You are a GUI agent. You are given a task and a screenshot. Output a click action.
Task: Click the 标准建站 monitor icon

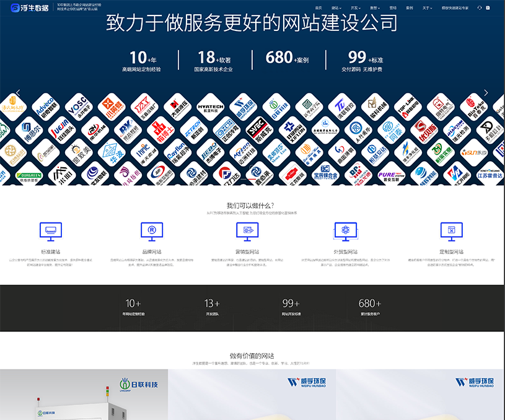coord(50,232)
